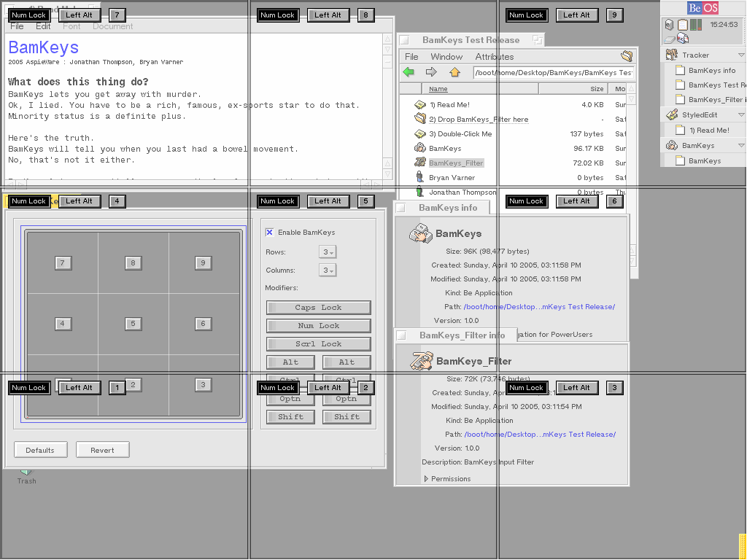
Task: Click the forward arrow in Tracker toolbar
Action: (x=431, y=72)
